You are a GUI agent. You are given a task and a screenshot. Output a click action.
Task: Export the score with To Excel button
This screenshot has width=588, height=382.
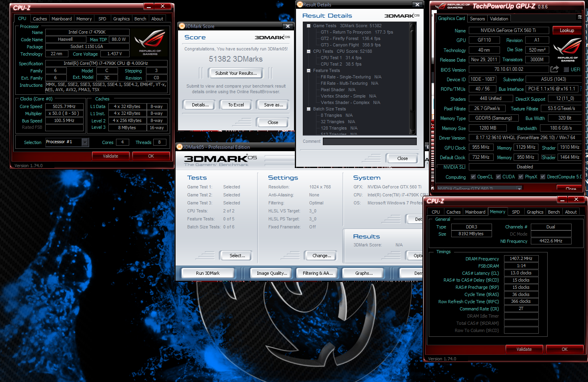pos(236,105)
